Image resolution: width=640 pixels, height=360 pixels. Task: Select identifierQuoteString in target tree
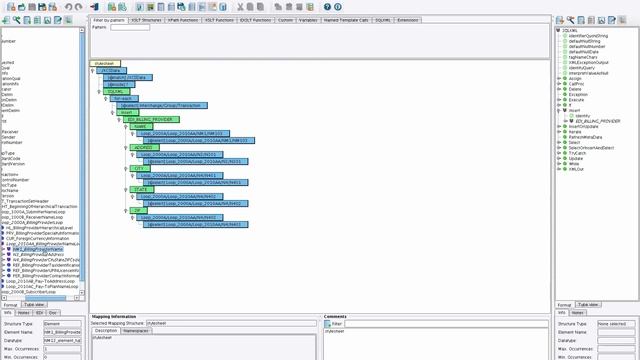[x=588, y=36]
